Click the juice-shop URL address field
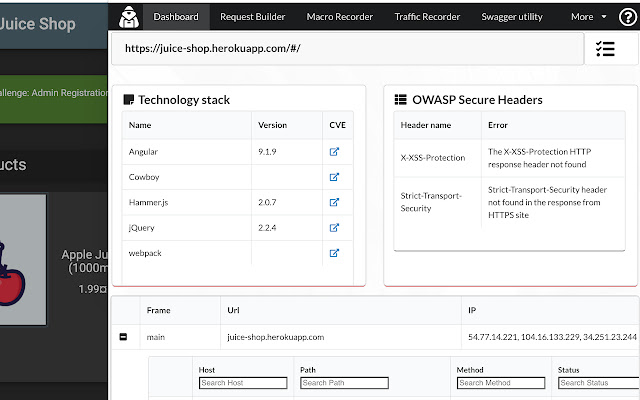The image size is (640, 400). [x=346, y=49]
